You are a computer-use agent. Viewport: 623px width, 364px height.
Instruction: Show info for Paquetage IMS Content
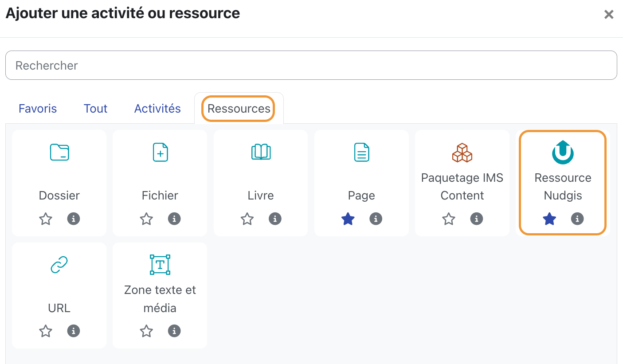click(x=476, y=219)
